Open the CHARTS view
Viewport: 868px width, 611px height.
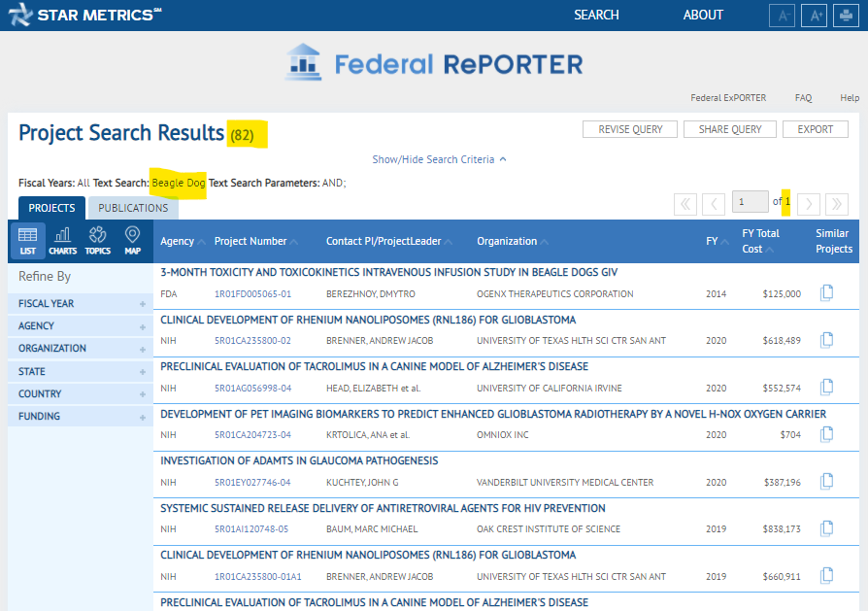click(x=62, y=241)
